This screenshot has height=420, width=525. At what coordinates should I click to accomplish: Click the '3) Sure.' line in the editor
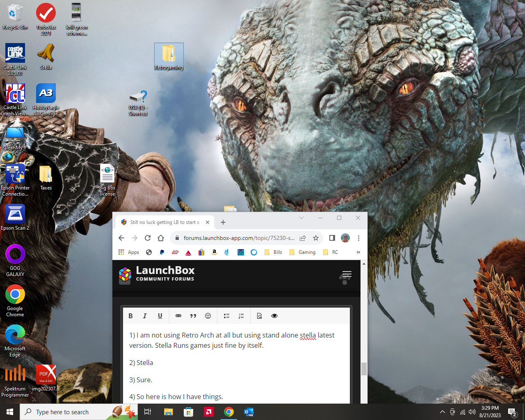(141, 380)
